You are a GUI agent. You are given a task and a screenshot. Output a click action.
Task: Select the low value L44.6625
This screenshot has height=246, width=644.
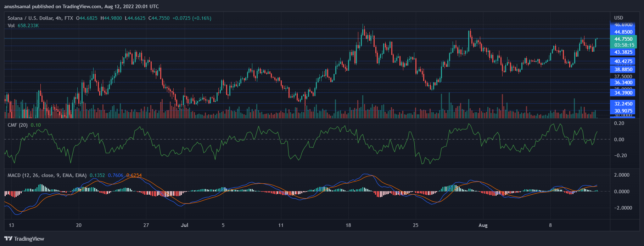[135, 18]
